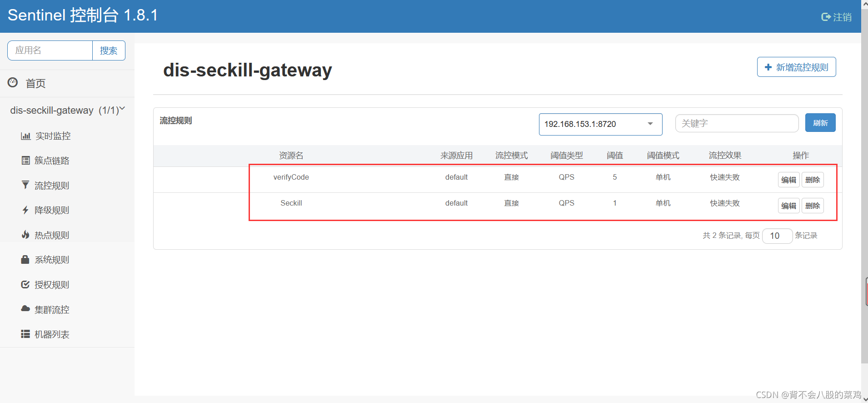The width and height of the screenshot is (868, 403).
Task: Click 快速失败 in the verifyCode row
Action: 725,177
